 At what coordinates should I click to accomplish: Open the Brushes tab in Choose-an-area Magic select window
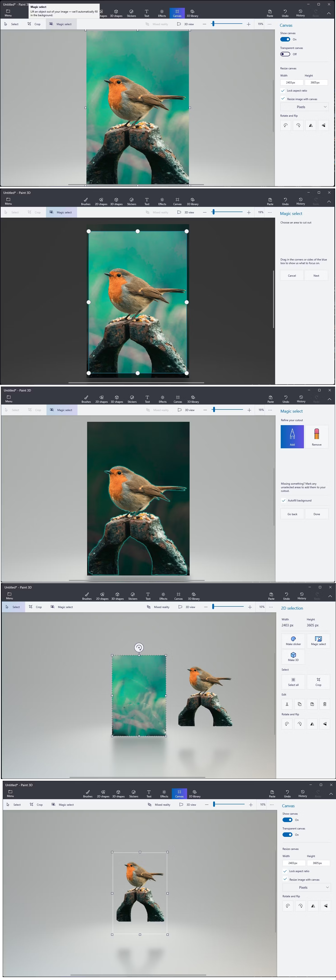click(86, 201)
